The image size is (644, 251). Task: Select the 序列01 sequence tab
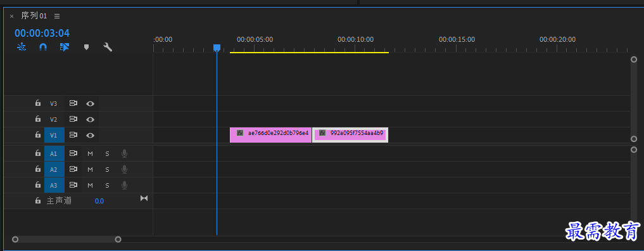pos(34,16)
